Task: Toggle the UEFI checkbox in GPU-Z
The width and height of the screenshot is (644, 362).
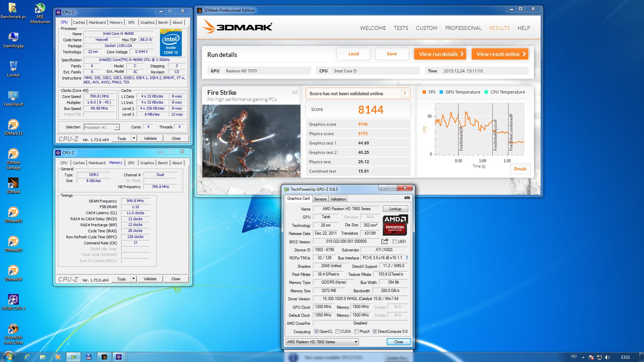Action: coord(395,242)
